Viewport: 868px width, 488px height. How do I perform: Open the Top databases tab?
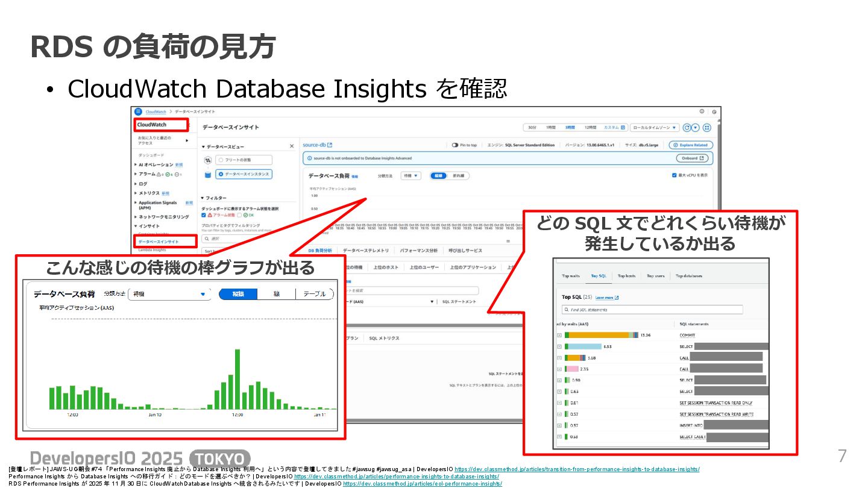(x=689, y=276)
